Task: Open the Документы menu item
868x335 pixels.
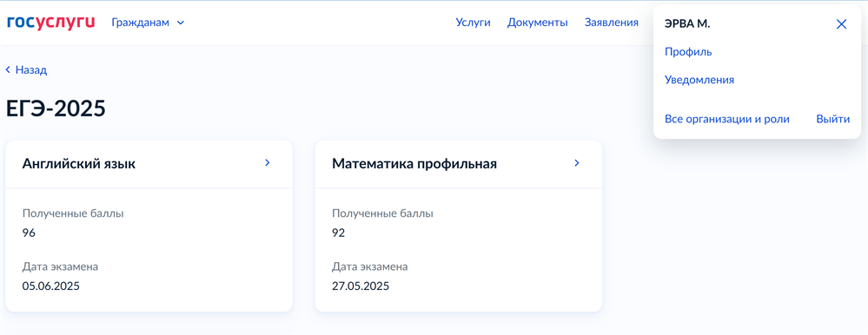Action: click(x=538, y=23)
